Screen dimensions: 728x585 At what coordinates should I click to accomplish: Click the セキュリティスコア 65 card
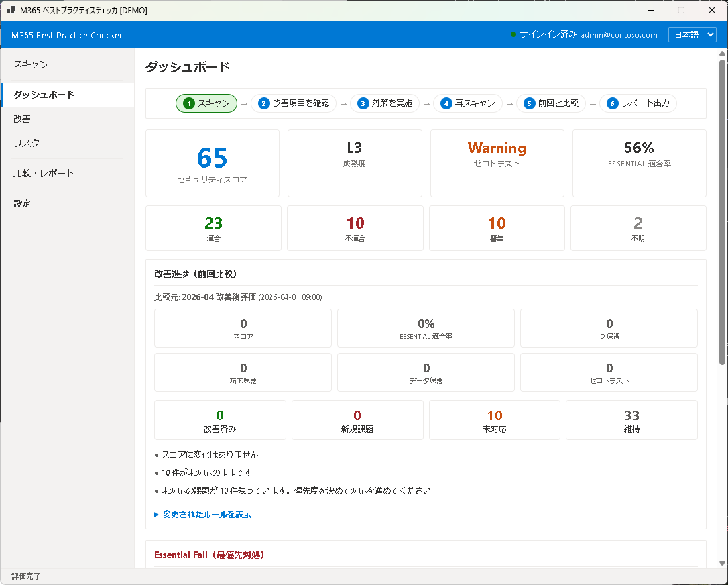pyautogui.click(x=212, y=163)
